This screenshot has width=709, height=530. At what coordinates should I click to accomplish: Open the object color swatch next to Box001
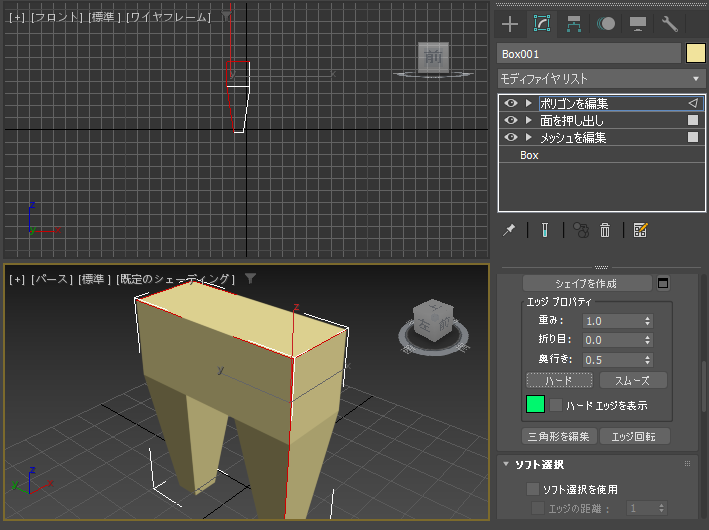tap(695, 53)
